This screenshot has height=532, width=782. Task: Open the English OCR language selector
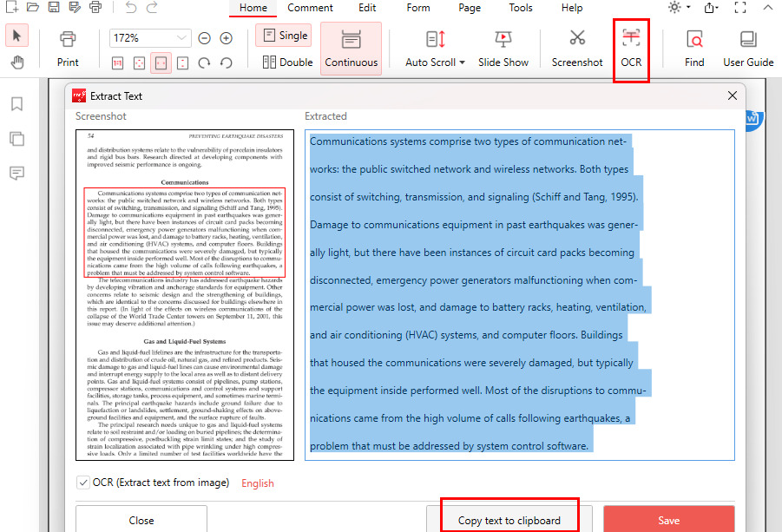257,483
